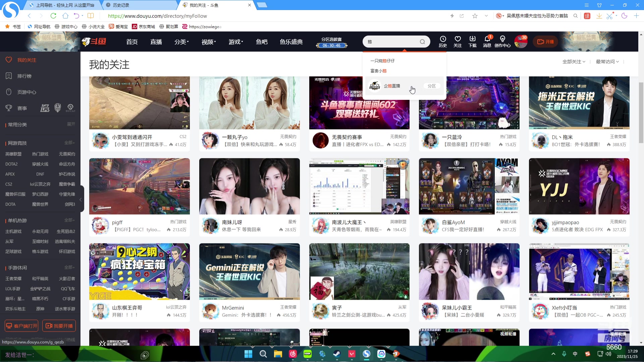This screenshot has height=362, width=644.
Task: Click browser refresh icon
Action: [53, 16]
